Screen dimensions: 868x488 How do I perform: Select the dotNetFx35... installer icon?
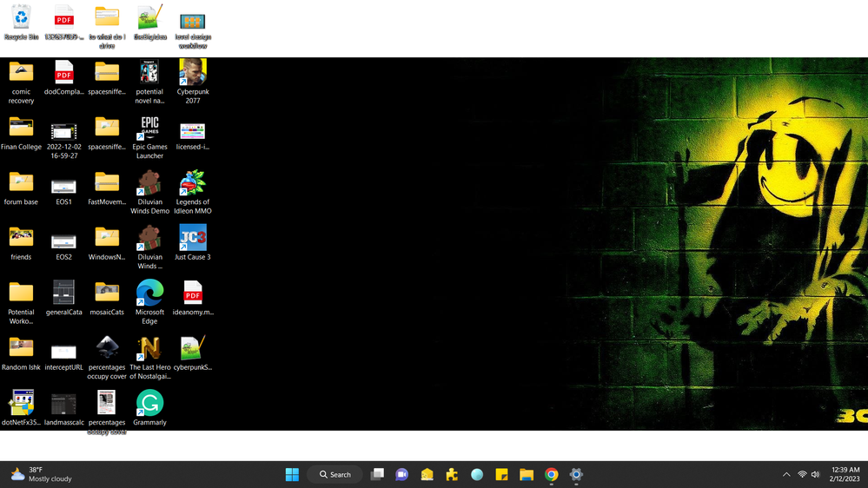click(21, 408)
